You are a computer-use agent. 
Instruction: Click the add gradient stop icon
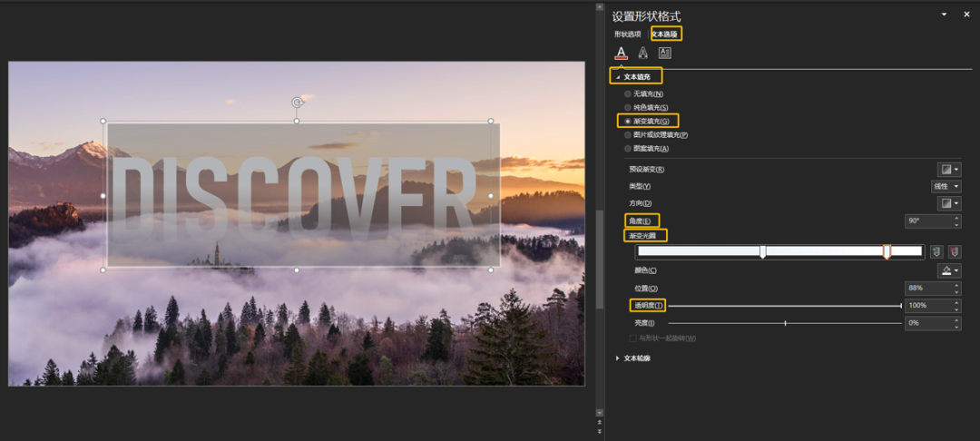click(937, 251)
